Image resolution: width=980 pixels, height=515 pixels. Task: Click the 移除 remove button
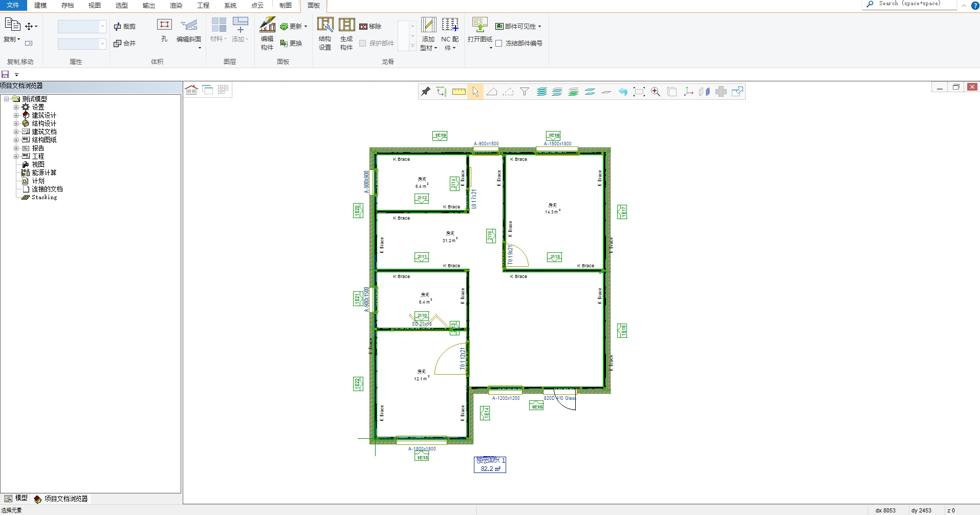pyautogui.click(x=371, y=27)
